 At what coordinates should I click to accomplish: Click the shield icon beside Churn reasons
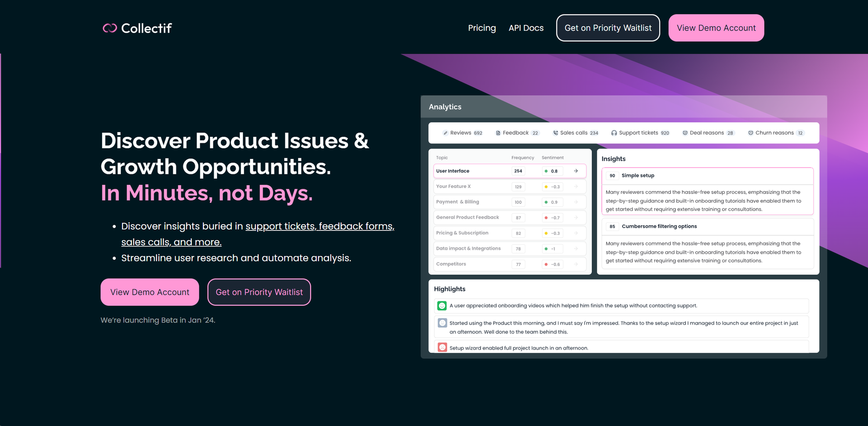point(750,133)
